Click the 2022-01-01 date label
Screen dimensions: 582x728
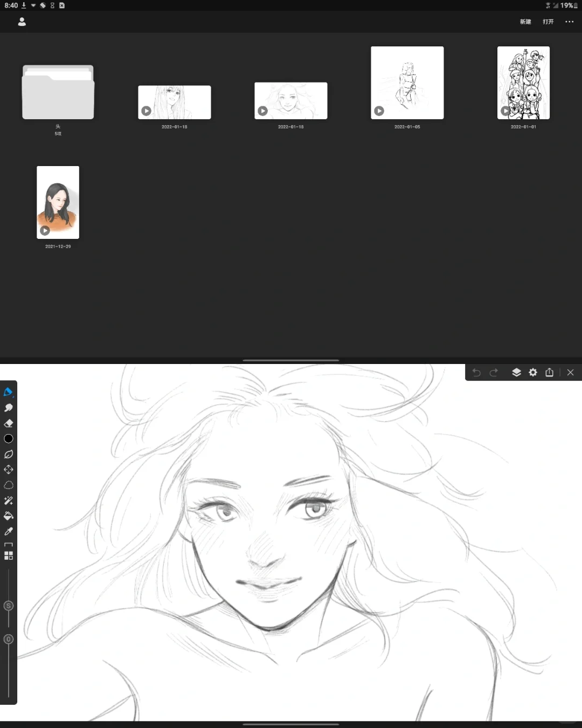(523, 127)
